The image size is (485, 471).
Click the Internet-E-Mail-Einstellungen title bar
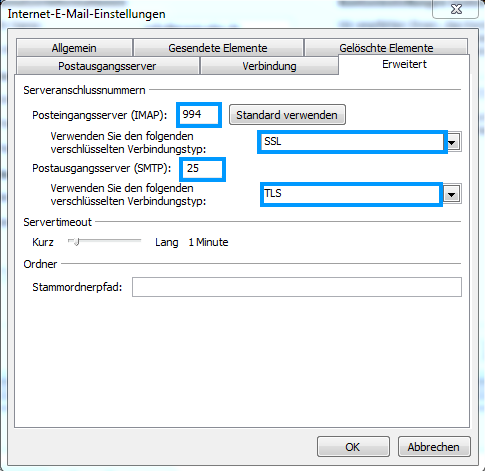coord(217,14)
